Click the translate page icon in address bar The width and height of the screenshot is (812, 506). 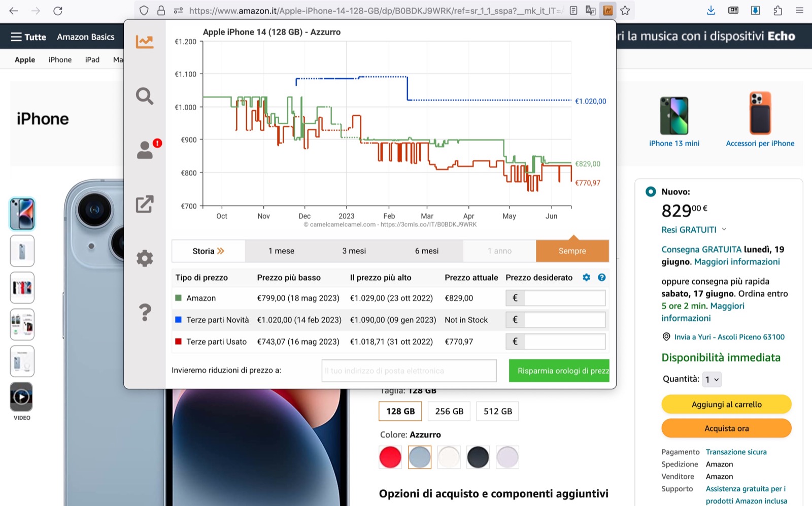(x=590, y=11)
